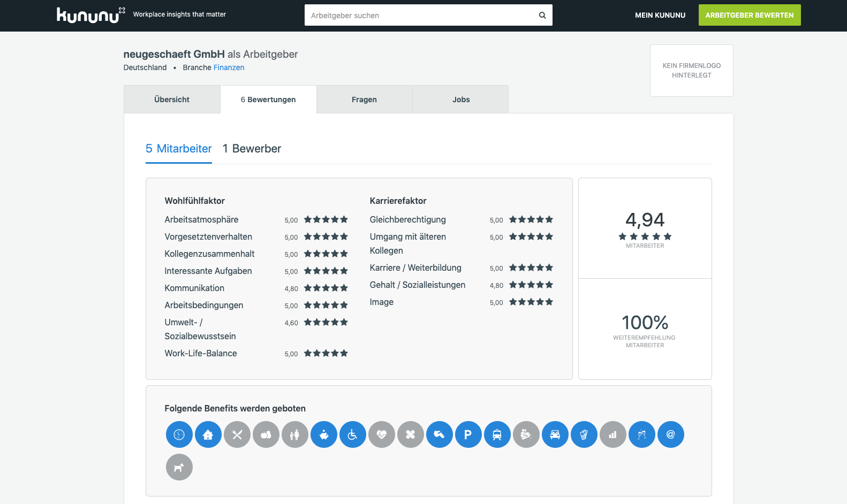847x504 pixels.
Task: Click the Karrierefaktor heading
Action: [398, 201]
